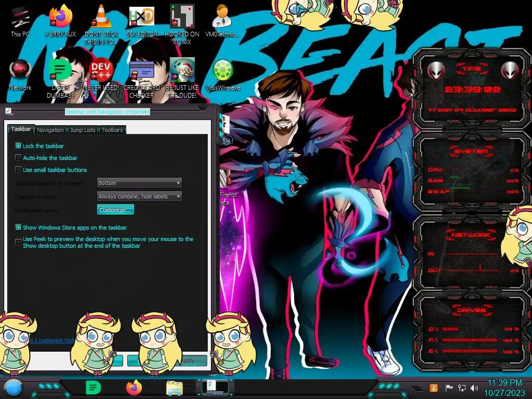The image size is (532, 399).
Task: Click the volume speaker tray icon
Action: click(x=474, y=388)
